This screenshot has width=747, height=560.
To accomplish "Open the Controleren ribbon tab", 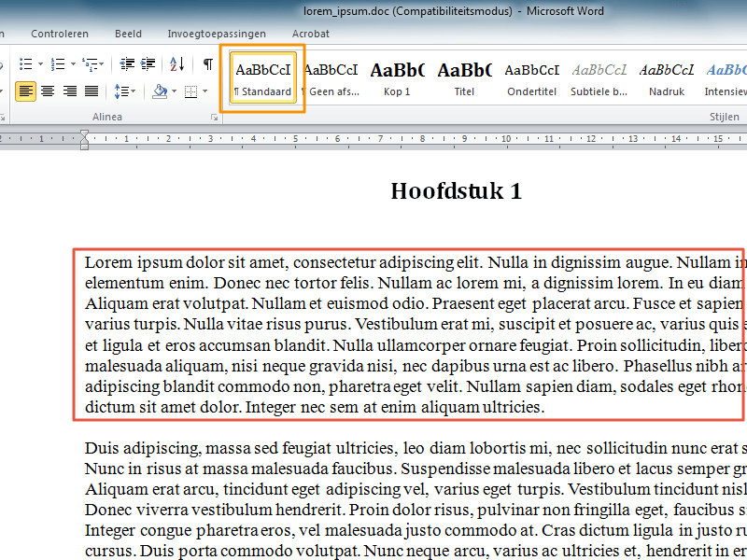I will coord(60,34).
